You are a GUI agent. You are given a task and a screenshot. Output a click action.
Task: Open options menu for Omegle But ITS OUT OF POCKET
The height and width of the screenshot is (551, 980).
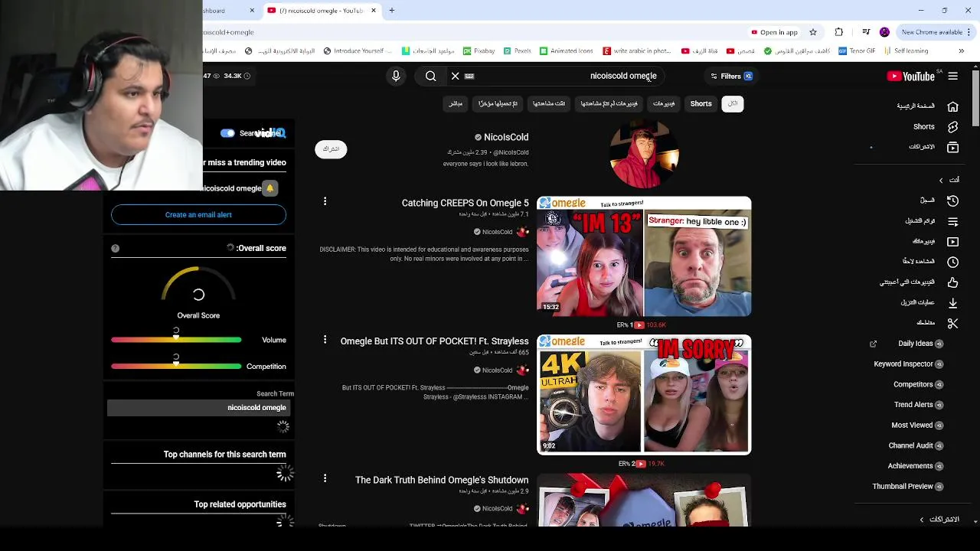point(325,340)
